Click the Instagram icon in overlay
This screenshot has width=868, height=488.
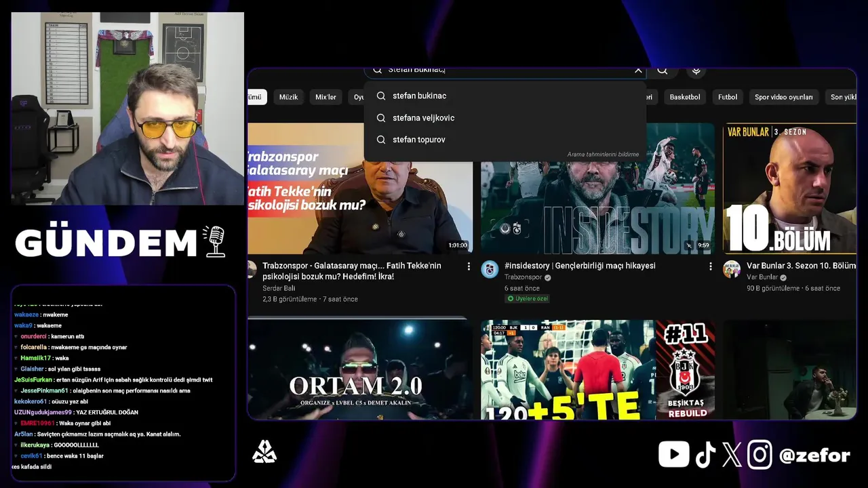point(759,455)
